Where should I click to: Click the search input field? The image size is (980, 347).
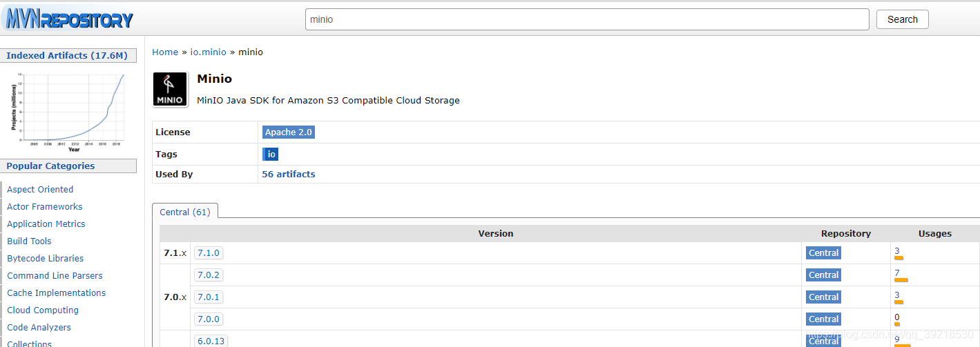587,19
